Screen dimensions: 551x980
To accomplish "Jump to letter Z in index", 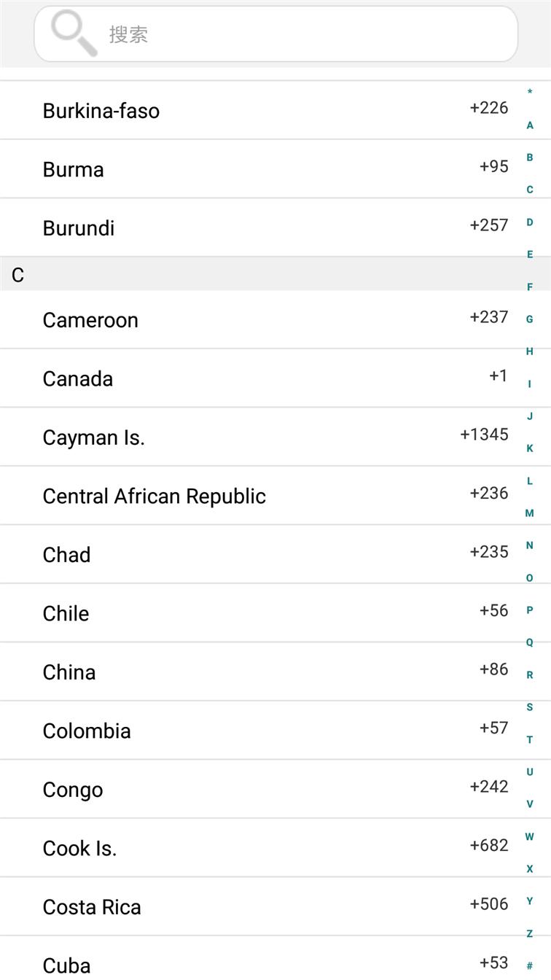I will coord(530,933).
